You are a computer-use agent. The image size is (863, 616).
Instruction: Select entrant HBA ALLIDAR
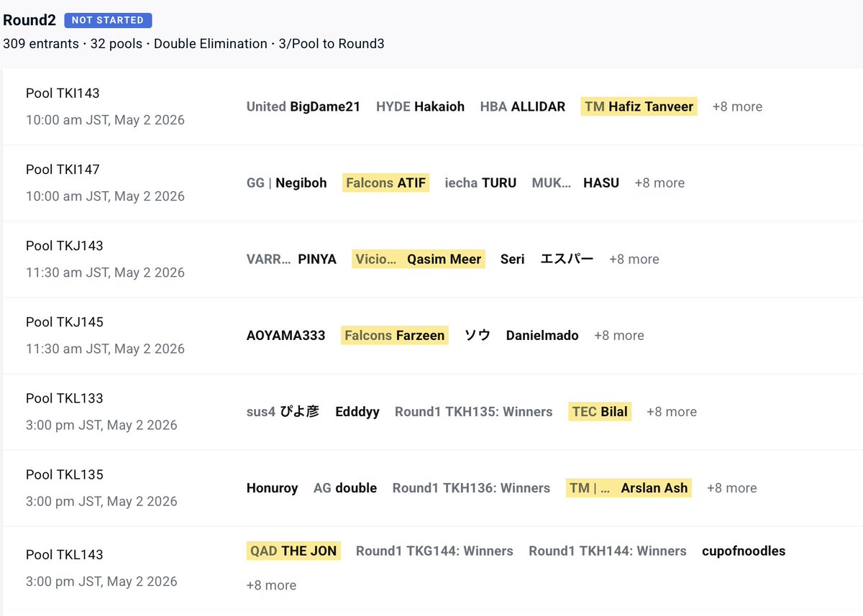(x=523, y=106)
